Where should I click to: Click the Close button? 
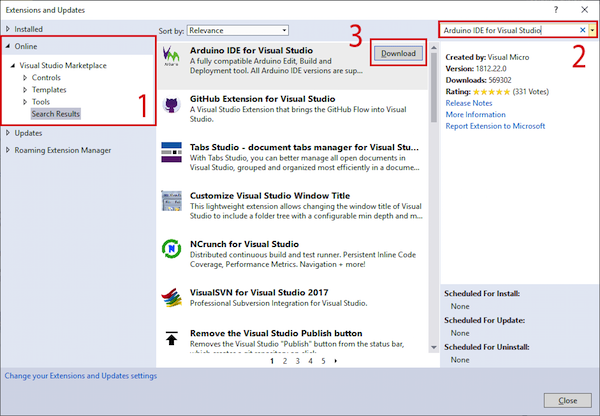(x=567, y=401)
